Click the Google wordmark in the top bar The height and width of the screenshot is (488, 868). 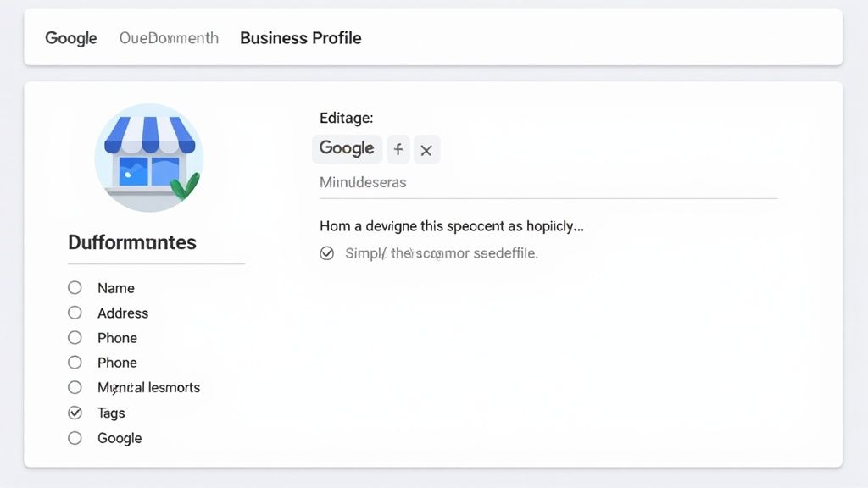pyautogui.click(x=70, y=37)
